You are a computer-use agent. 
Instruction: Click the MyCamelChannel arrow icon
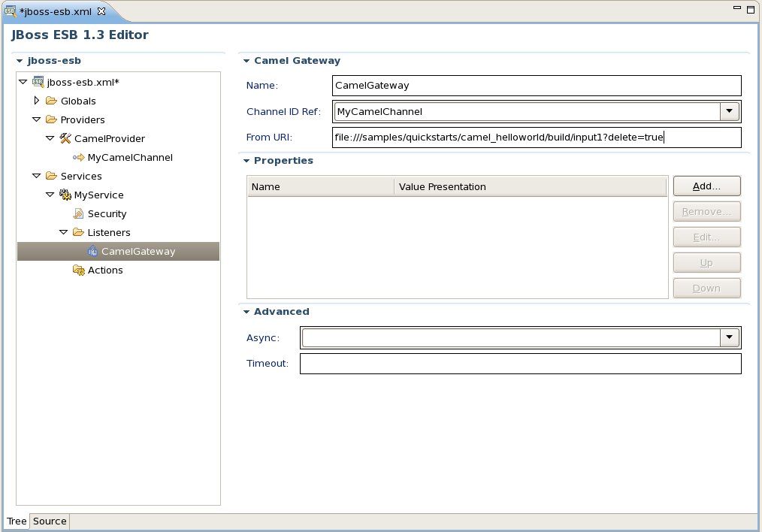79,157
